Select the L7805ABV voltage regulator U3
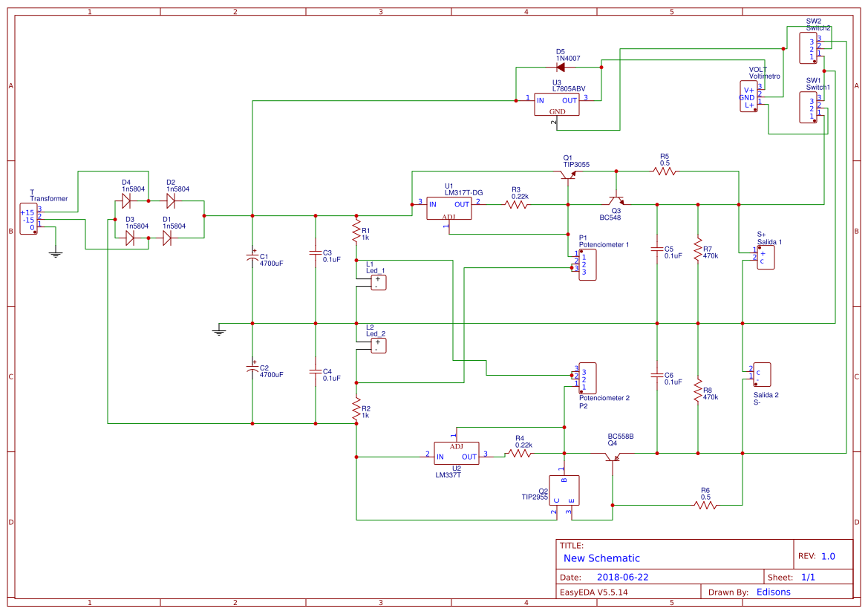 tap(558, 104)
